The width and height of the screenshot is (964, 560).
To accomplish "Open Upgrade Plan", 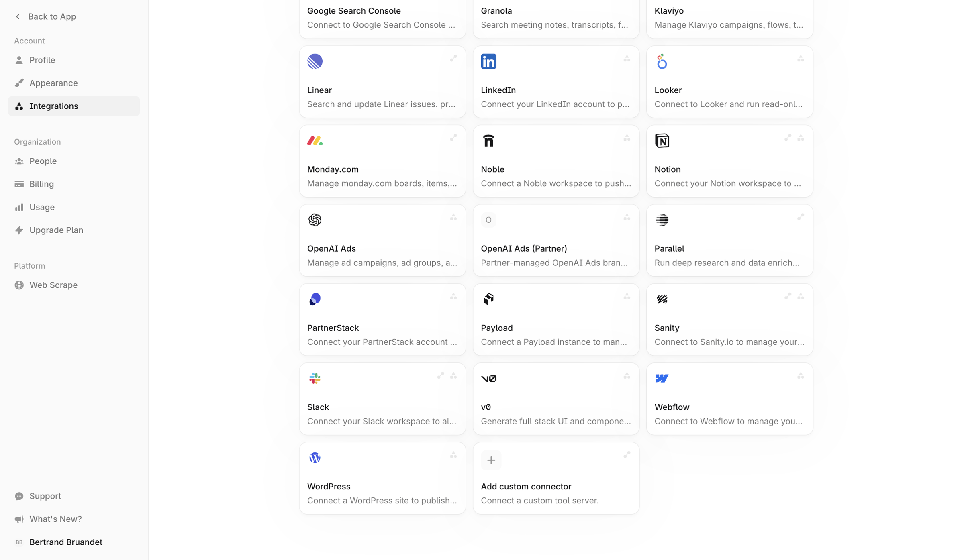I will (x=74, y=230).
